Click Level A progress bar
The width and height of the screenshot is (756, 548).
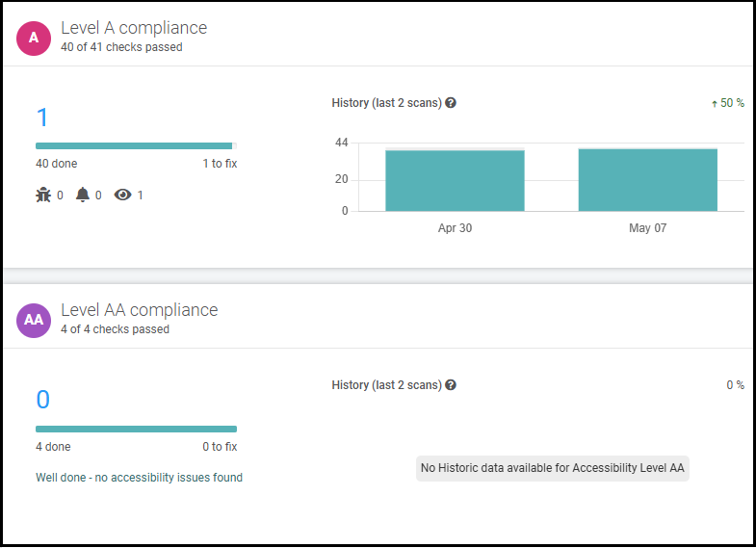tap(136, 145)
